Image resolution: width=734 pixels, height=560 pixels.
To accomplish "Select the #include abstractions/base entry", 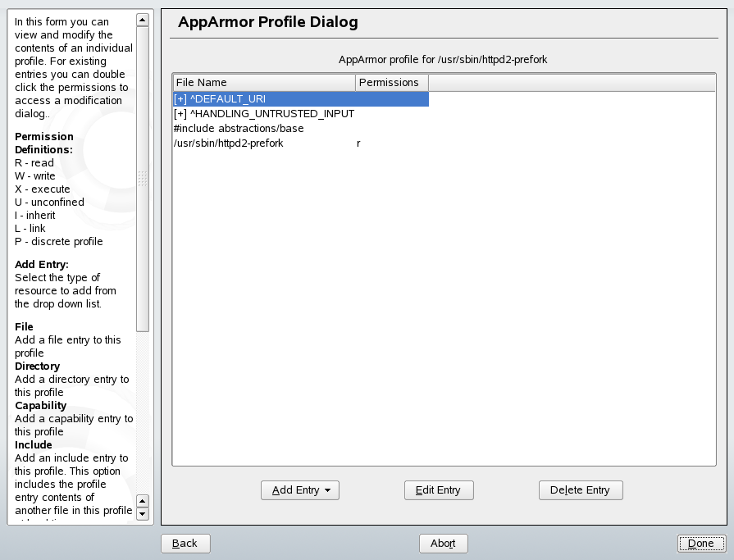I will 239,128.
